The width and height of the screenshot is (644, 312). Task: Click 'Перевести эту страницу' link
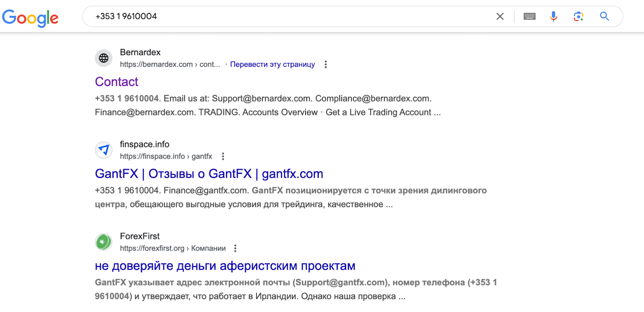272,64
